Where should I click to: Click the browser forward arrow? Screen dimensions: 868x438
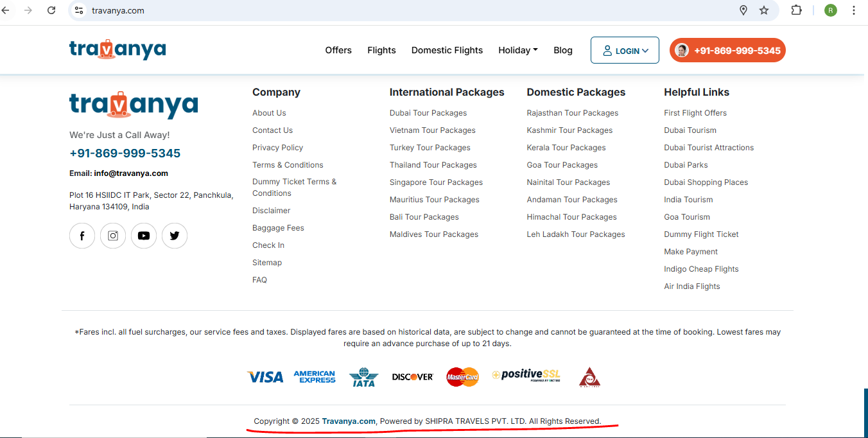28,10
